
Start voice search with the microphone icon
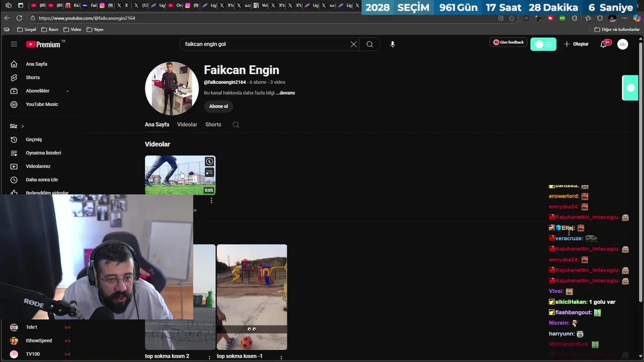point(392,44)
